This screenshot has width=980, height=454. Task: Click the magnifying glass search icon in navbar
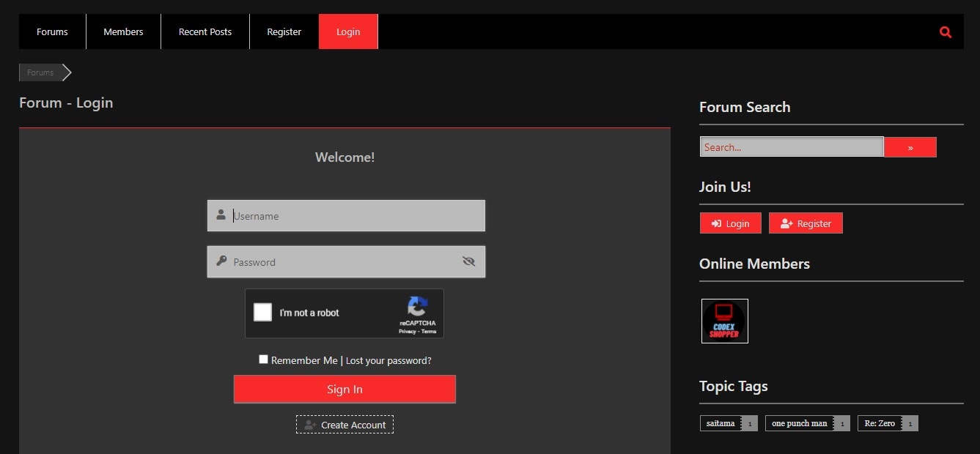point(945,31)
